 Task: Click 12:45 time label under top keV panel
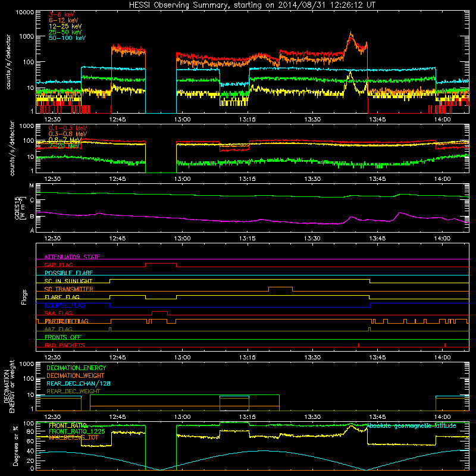(117, 120)
